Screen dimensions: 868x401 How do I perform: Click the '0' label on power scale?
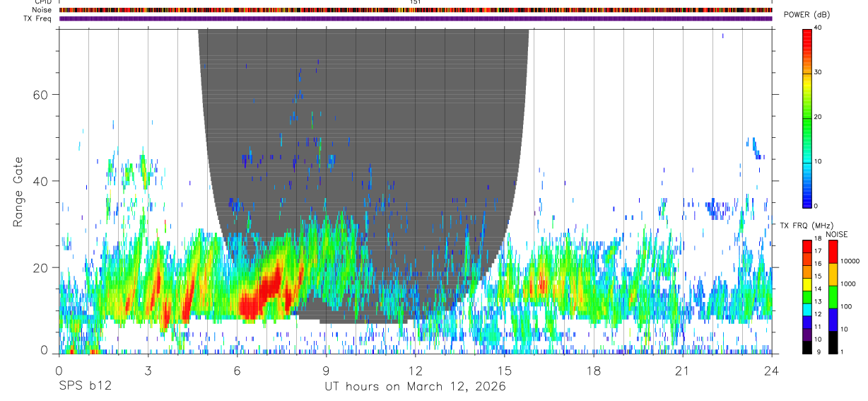(815, 206)
